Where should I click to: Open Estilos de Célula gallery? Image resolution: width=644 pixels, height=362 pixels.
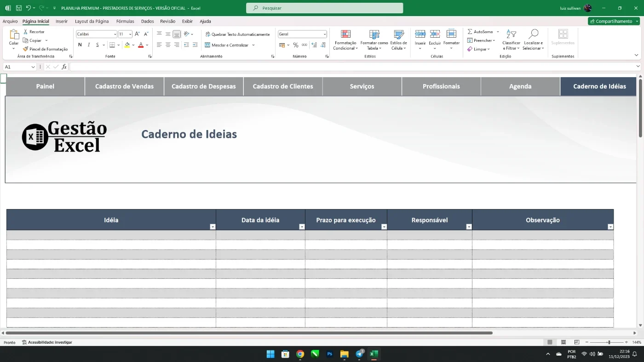pos(398,40)
